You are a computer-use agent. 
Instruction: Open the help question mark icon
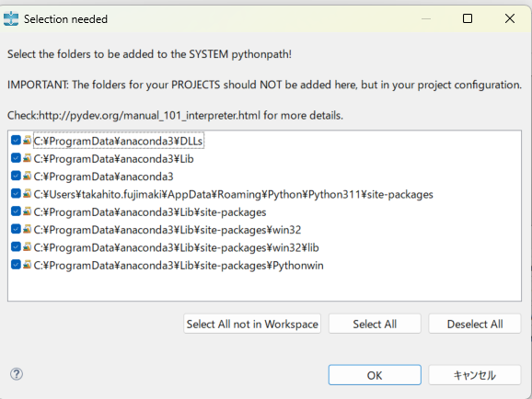click(17, 374)
